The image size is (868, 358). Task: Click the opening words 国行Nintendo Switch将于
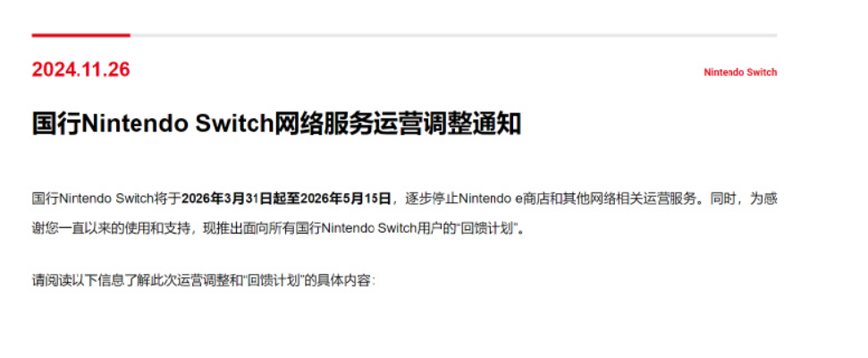pyautogui.click(x=106, y=198)
